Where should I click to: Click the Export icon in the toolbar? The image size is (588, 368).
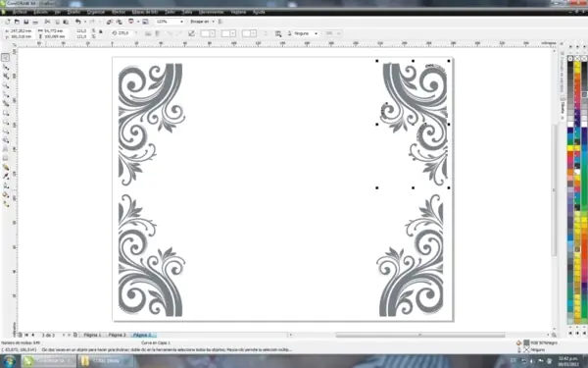coord(120,22)
